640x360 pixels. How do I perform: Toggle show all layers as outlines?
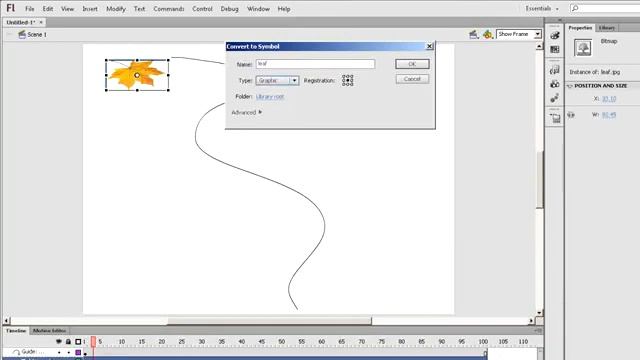pos(78,341)
